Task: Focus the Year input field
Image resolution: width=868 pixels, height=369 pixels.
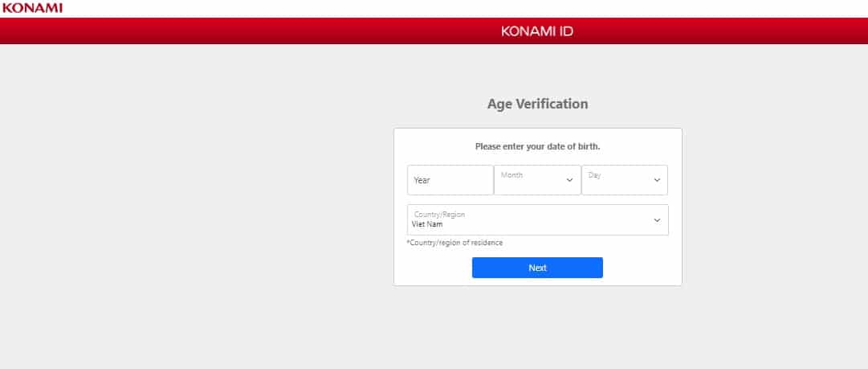Action: (450, 180)
